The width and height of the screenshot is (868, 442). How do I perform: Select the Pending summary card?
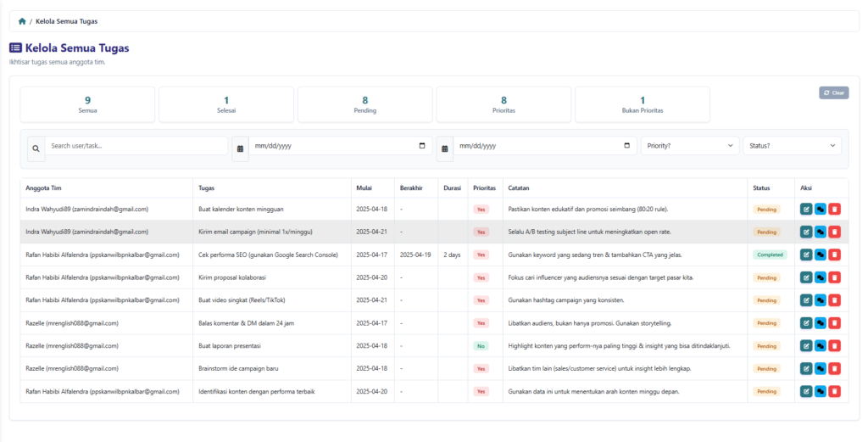(x=364, y=104)
